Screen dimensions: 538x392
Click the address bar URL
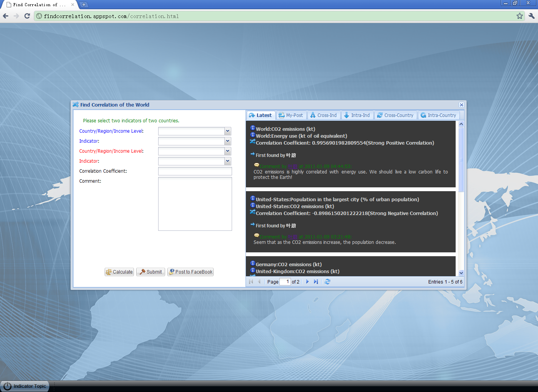111,16
